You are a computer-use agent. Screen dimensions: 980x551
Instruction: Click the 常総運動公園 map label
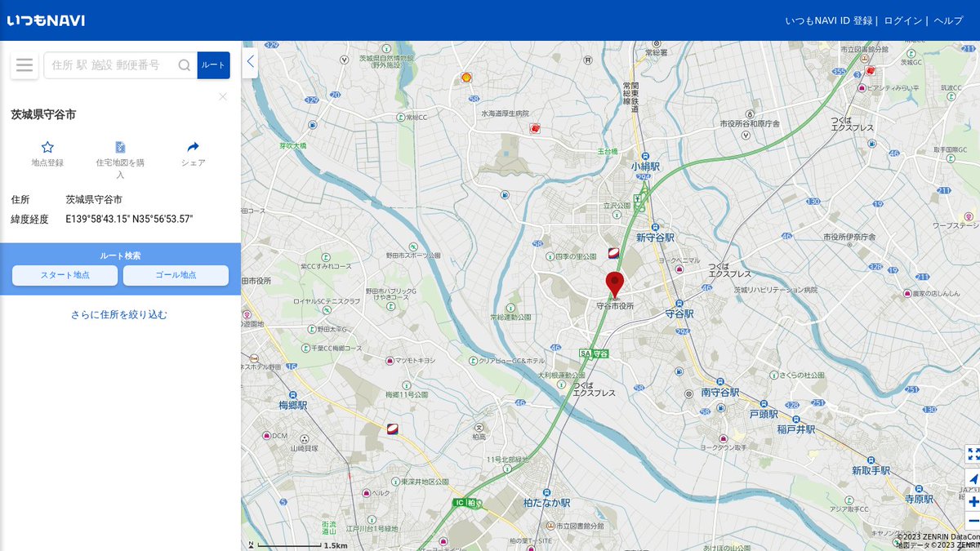point(510,317)
